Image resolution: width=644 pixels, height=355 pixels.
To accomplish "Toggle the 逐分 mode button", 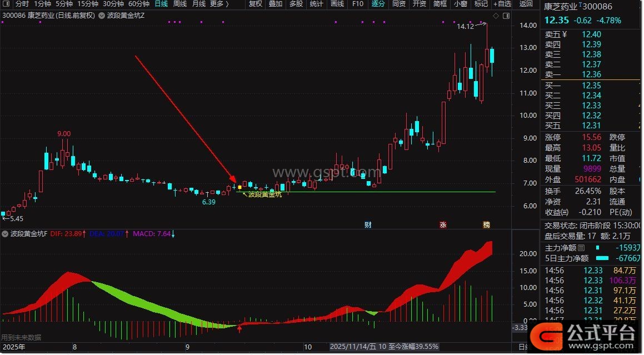I will coord(378,4).
